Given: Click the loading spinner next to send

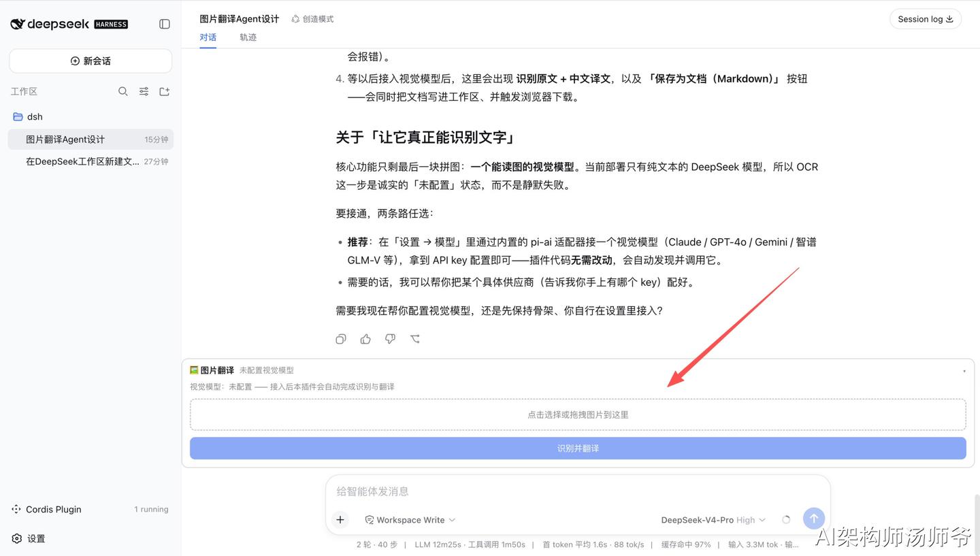Looking at the screenshot, I should coord(786,520).
